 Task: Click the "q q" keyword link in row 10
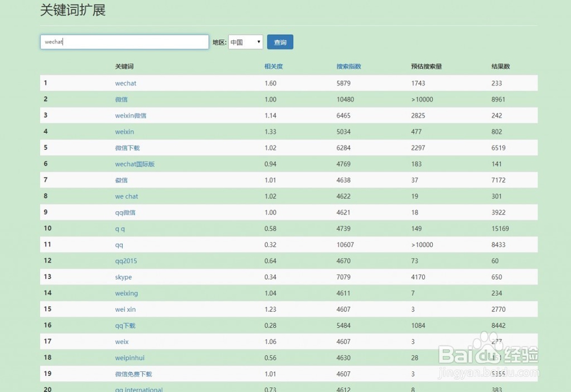click(120, 229)
